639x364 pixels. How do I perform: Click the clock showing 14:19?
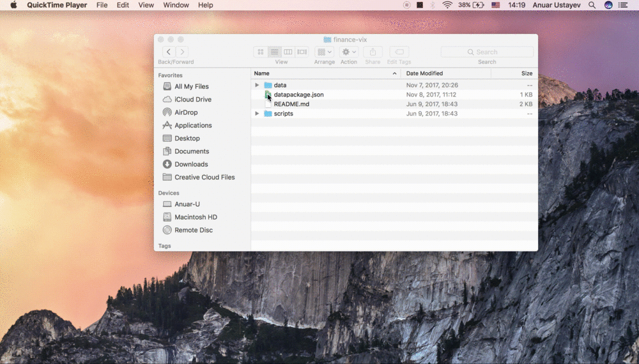click(516, 5)
